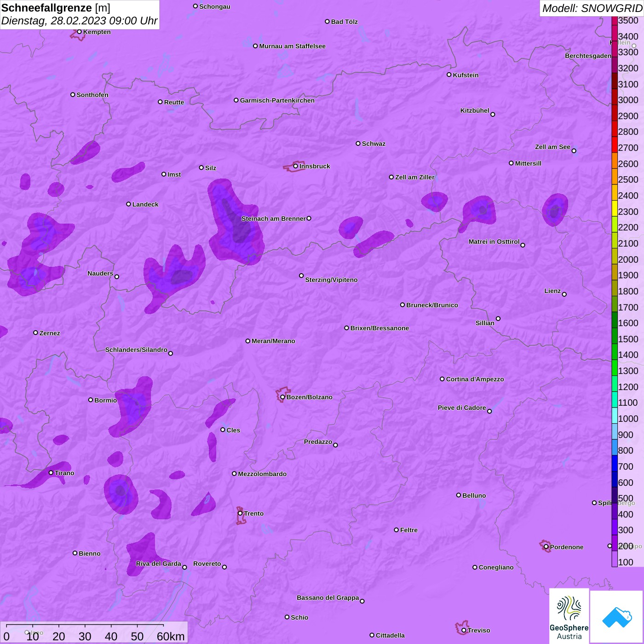Viewport: 644px width, 644px height.
Task: Click the Silz location dot
Action: (201, 167)
